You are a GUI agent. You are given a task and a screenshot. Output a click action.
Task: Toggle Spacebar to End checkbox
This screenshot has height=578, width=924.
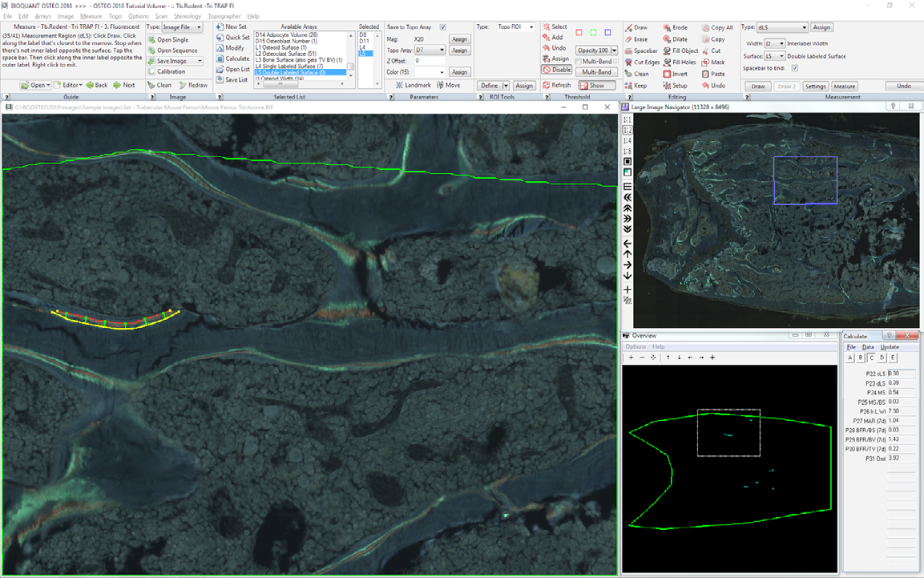click(x=795, y=68)
